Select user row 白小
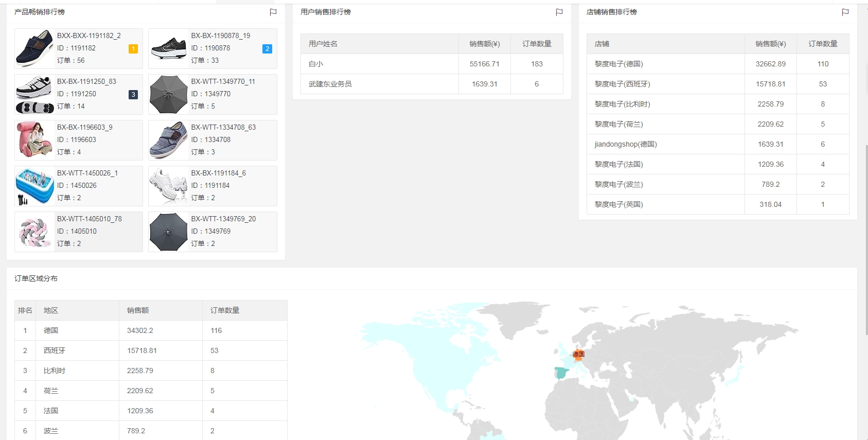Image resolution: width=868 pixels, height=440 pixels. [316, 64]
